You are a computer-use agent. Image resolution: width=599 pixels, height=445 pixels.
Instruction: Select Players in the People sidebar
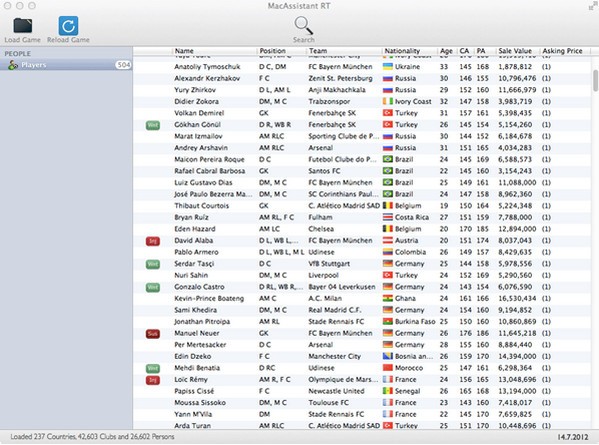[x=66, y=65]
